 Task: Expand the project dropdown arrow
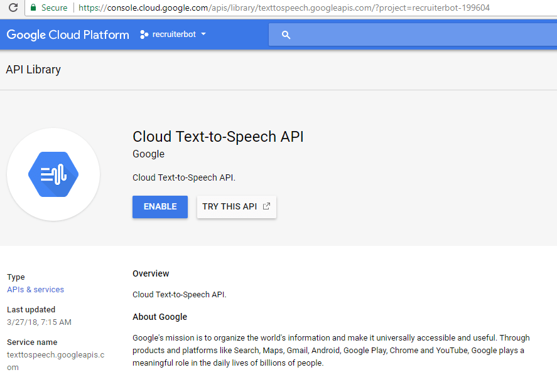(x=202, y=34)
